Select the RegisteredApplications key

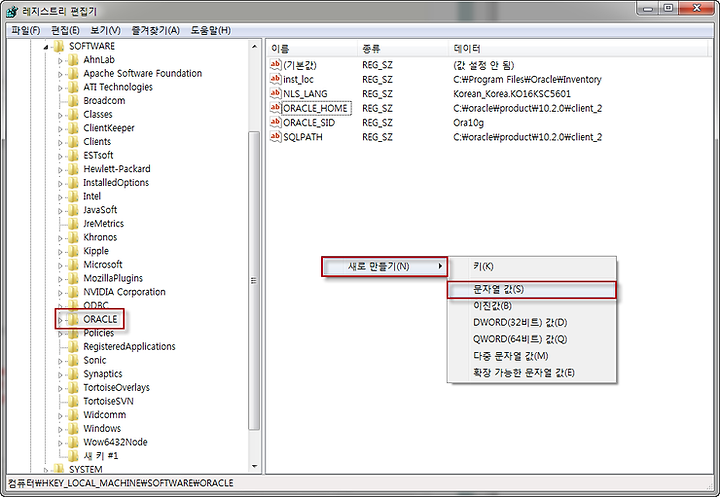pos(129,347)
